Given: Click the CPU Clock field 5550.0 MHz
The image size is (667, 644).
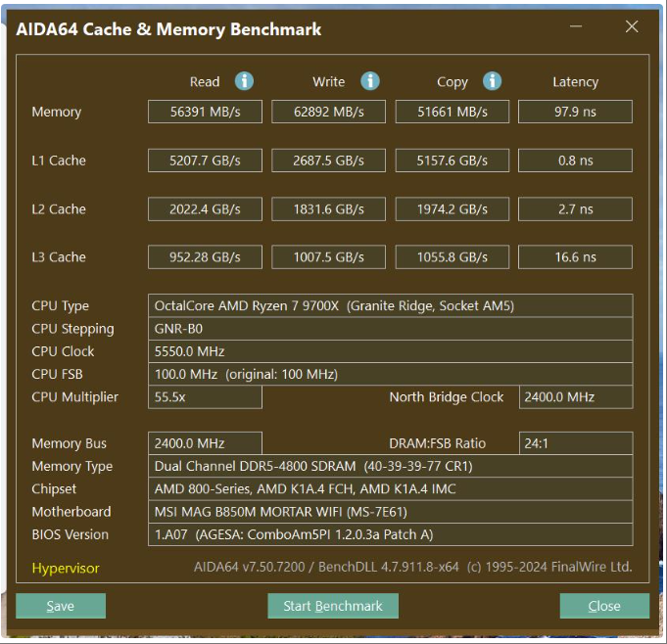Looking at the screenshot, I should pos(391,351).
